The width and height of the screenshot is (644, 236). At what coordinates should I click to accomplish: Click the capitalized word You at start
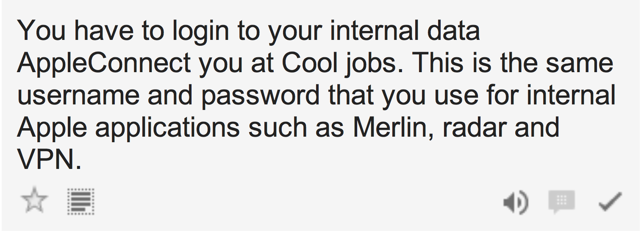tap(42, 31)
